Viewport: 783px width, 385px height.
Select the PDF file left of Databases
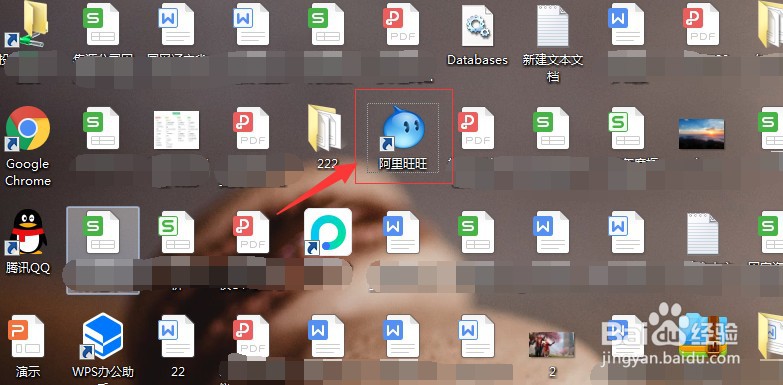pos(401,24)
